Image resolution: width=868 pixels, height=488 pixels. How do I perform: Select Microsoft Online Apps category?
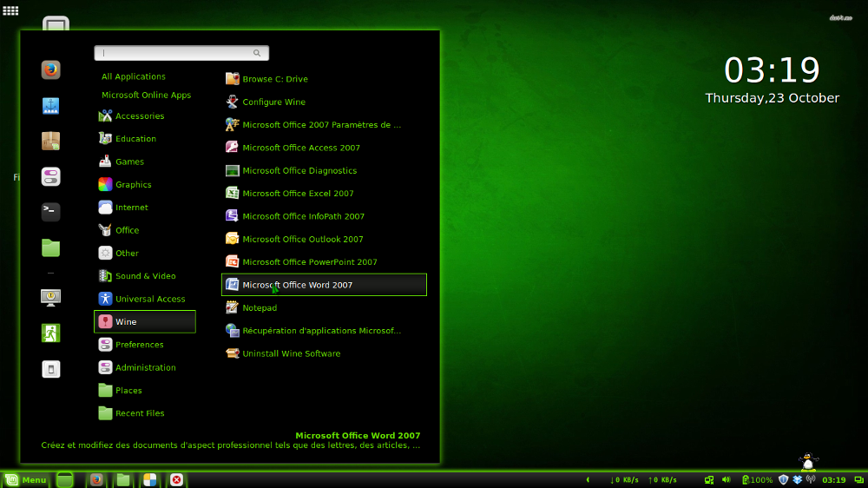tap(146, 95)
